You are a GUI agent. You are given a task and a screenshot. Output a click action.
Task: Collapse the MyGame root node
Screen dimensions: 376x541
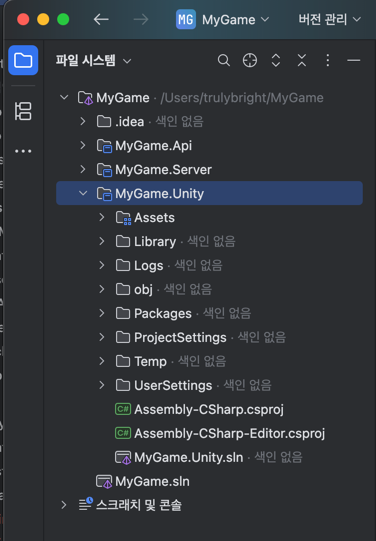[x=64, y=97]
